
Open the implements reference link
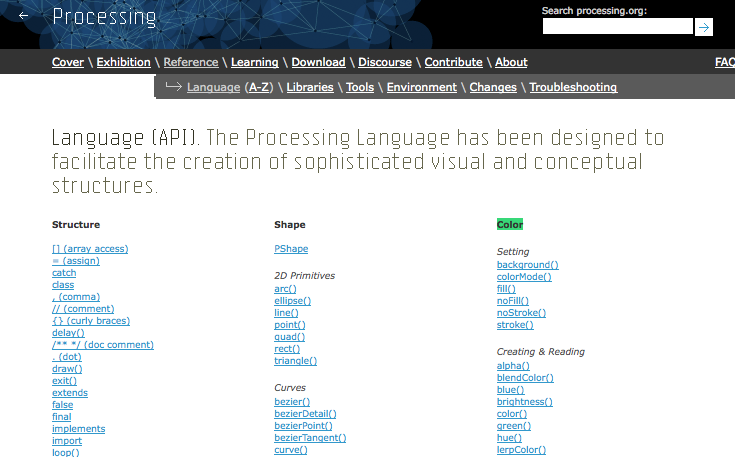pos(78,429)
